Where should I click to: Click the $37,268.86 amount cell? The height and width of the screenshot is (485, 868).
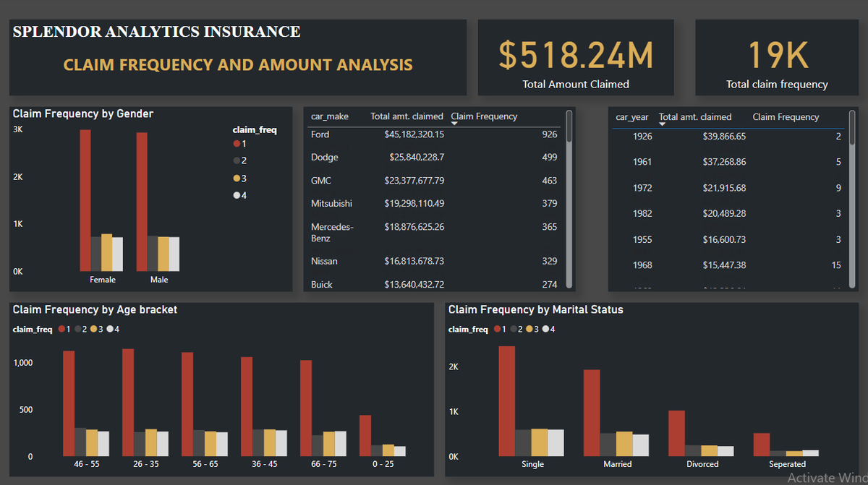[724, 163]
